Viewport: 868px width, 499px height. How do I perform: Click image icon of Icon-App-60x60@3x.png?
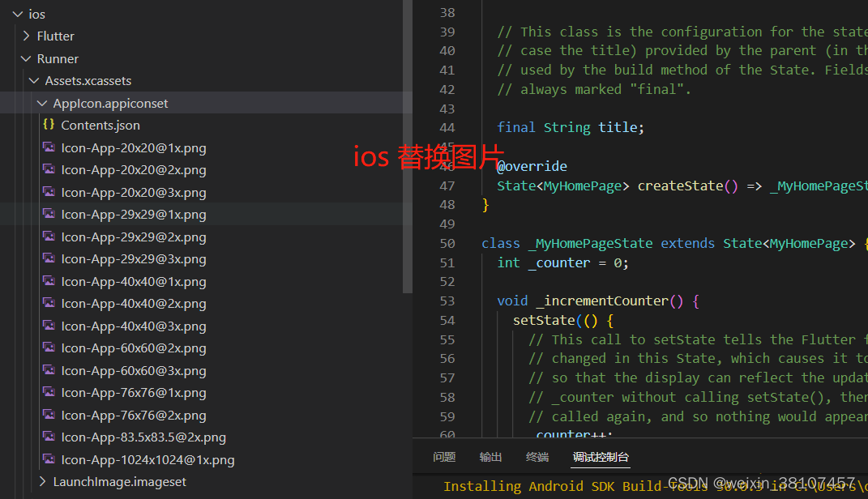click(49, 370)
